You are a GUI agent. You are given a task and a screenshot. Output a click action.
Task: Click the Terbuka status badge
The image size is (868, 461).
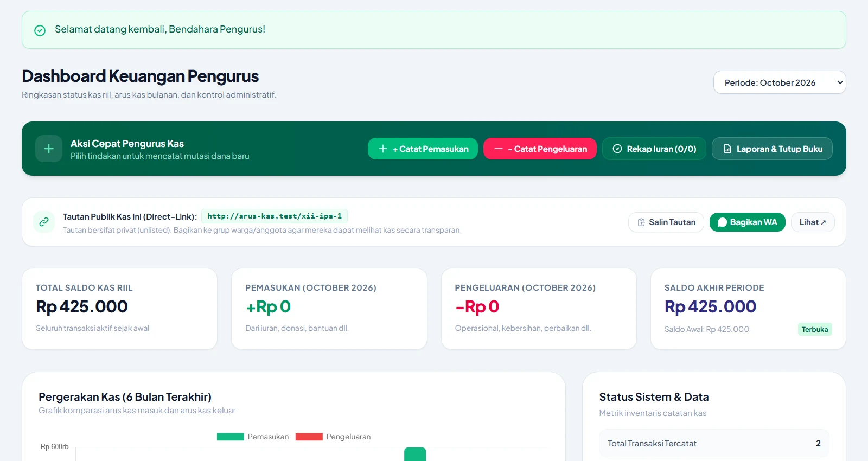[815, 329]
